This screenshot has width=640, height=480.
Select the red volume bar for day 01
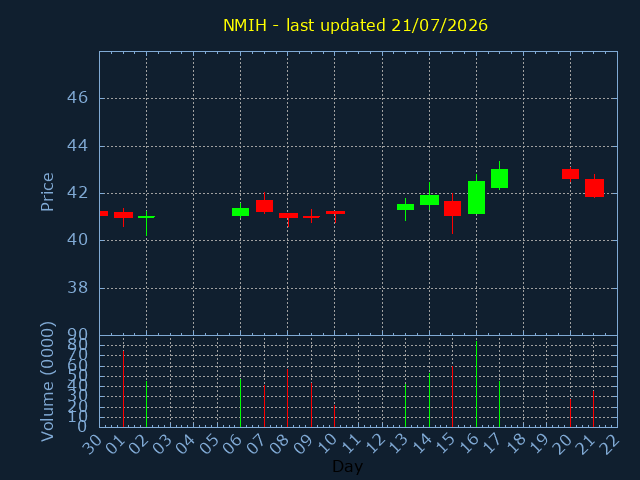pyautogui.click(x=123, y=389)
